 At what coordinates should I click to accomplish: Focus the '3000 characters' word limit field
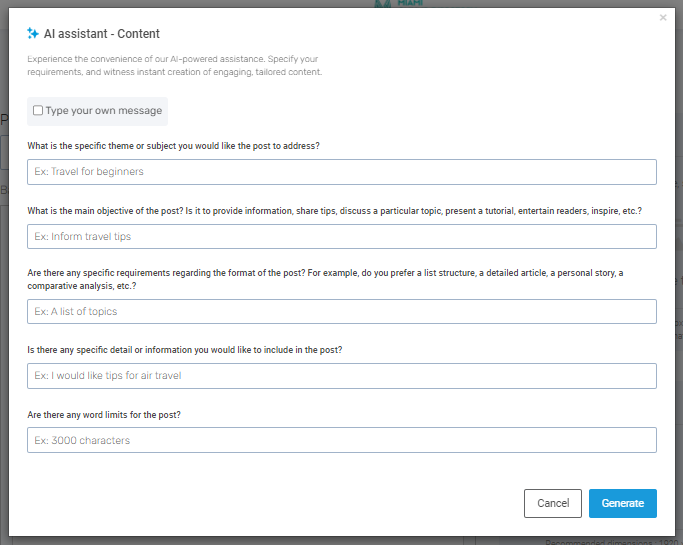342,440
